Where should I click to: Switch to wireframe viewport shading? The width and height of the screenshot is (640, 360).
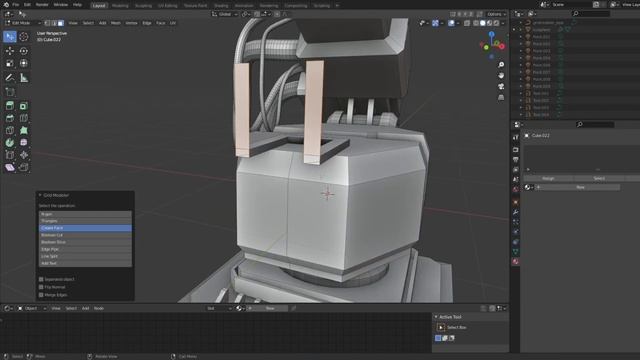(476, 23)
